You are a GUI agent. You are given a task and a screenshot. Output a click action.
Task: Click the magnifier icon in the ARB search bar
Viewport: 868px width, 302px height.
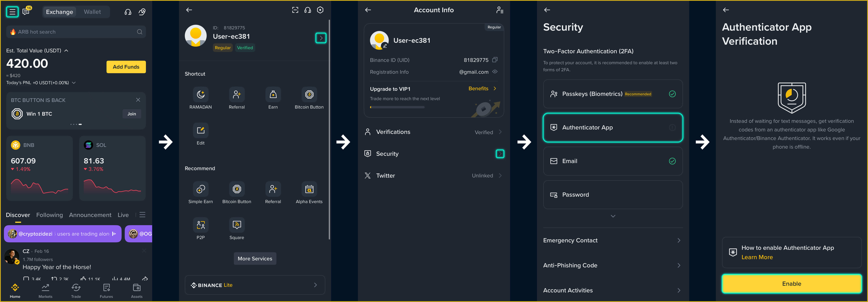pyautogui.click(x=140, y=32)
